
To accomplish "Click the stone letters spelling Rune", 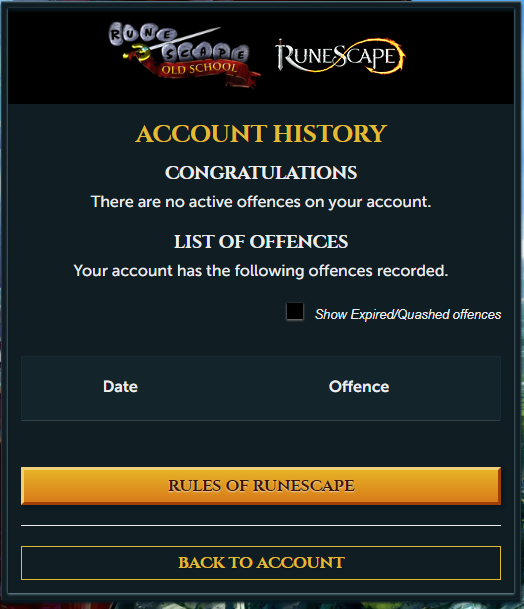I will point(141,33).
